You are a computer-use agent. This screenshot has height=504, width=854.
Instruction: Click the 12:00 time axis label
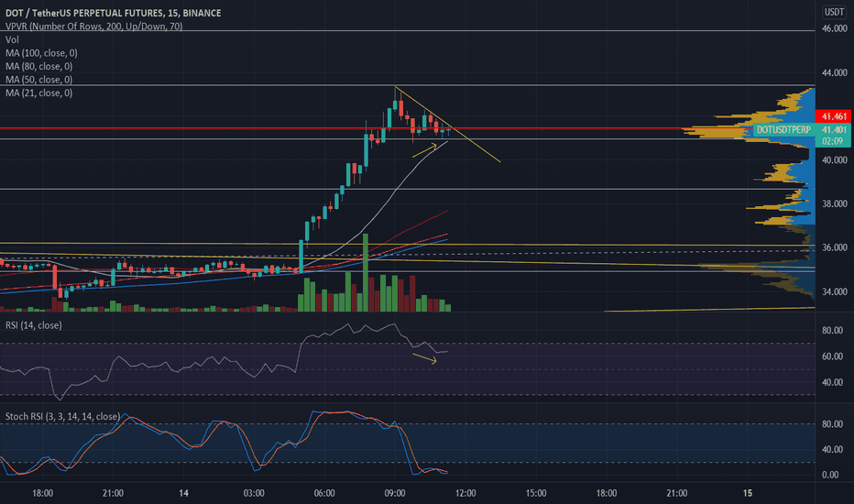click(465, 493)
